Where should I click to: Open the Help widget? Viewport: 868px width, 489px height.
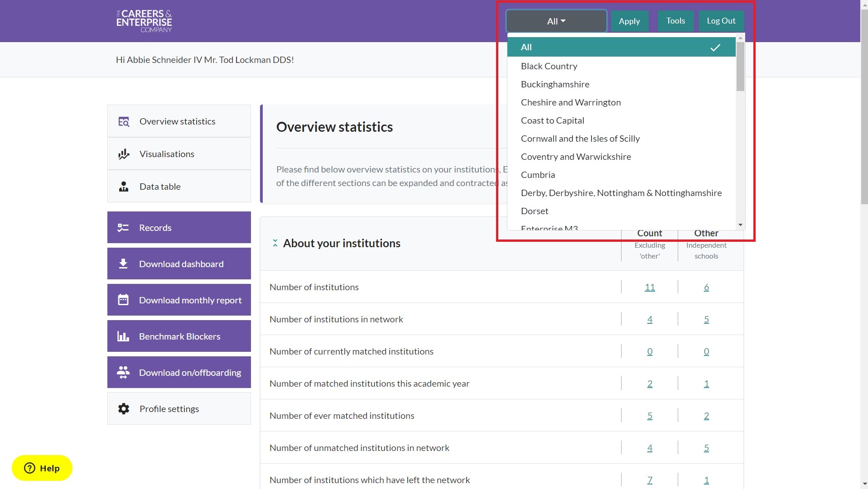pyautogui.click(x=42, y=468)
